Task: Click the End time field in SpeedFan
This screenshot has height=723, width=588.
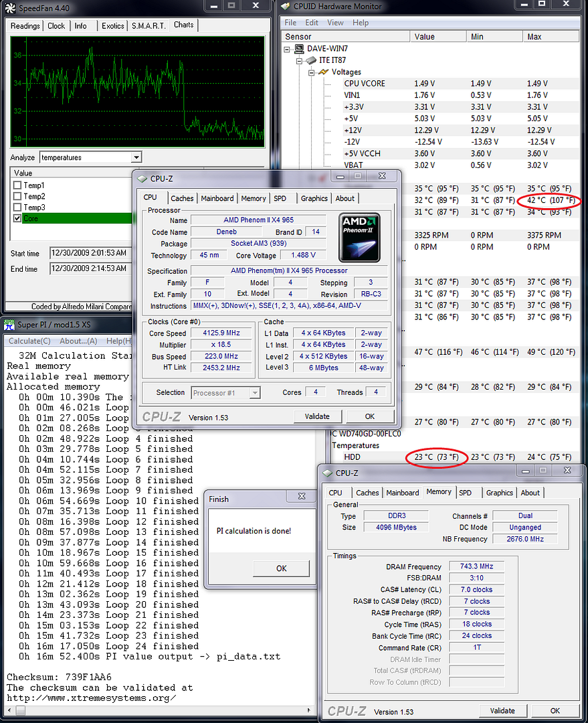Action: [91, 268]
